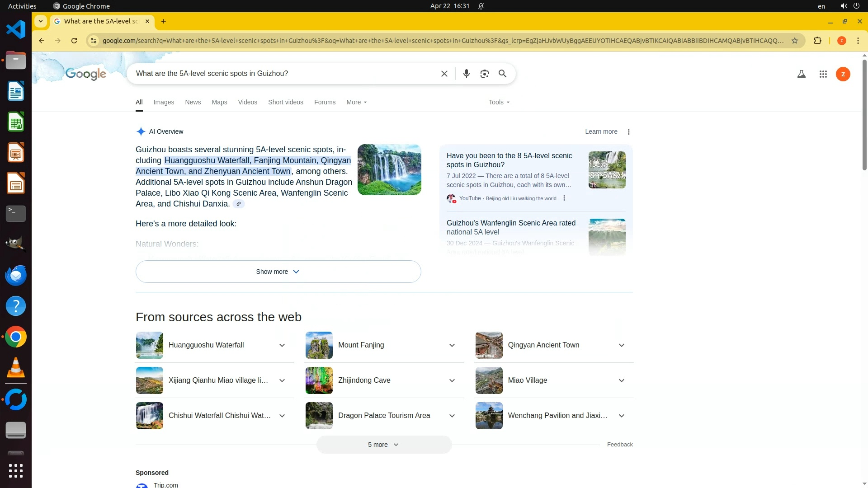
Task: Bookmark this page with star icon
Action: point(795,41)
